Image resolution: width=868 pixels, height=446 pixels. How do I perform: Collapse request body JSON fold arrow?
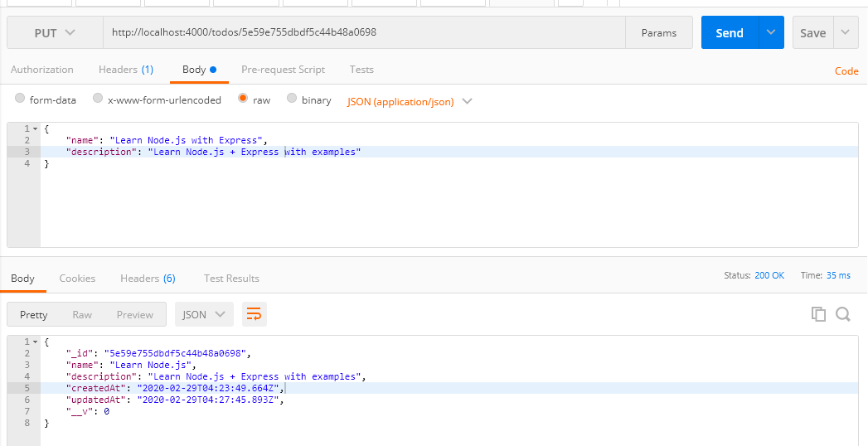tap(36, 128)
